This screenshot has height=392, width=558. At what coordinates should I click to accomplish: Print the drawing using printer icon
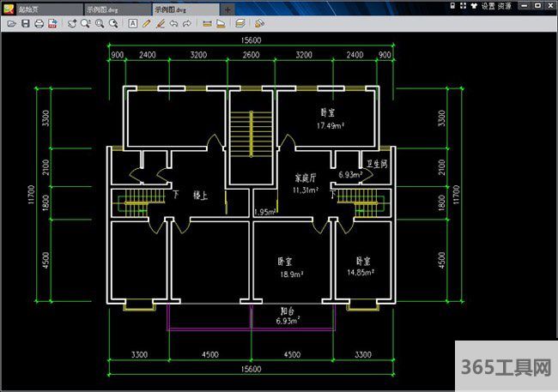[39, 23]
